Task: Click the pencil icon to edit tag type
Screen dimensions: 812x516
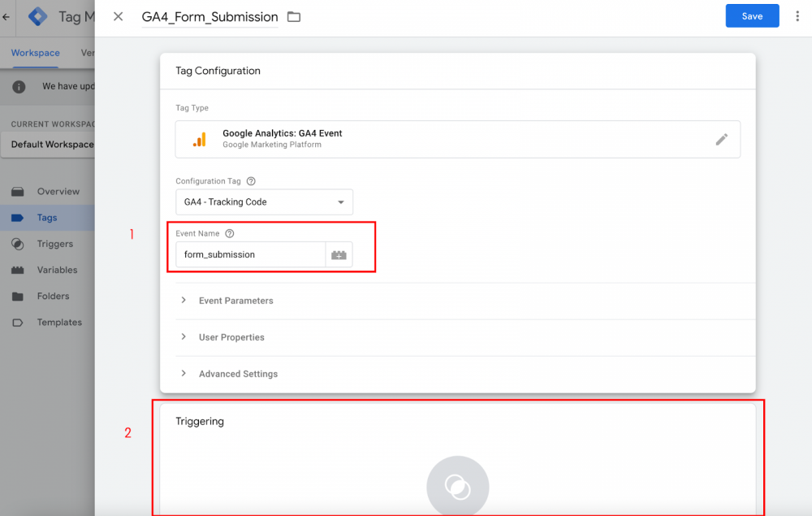Action: 721,139
